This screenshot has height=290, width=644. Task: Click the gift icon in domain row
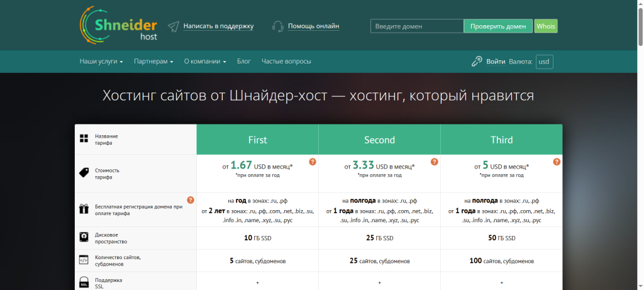click(x=84, y=209)
